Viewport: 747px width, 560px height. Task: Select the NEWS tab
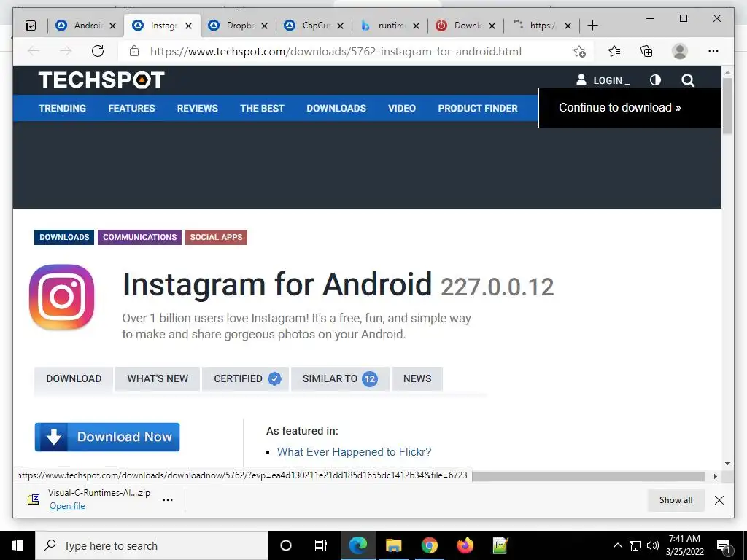point(417,378)
